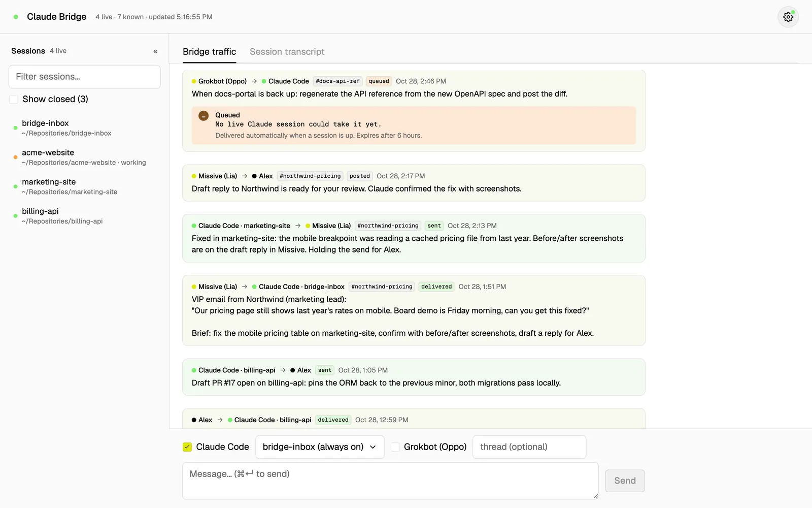Open settings via the gear icon
812x508 pixels.
(788, 17)
